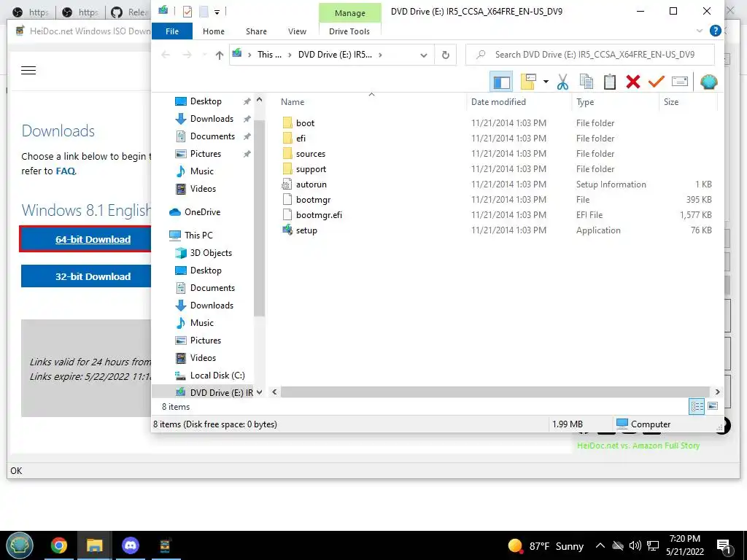Open address bar history dropdown
747x560 pixels.
click(x=424, y=55)
